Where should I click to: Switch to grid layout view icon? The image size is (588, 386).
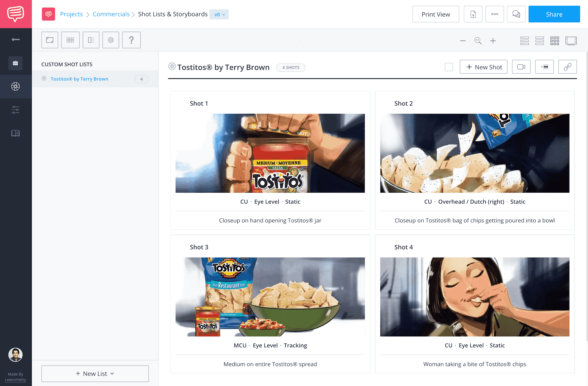pyautogui.click(x=555, y=41)
